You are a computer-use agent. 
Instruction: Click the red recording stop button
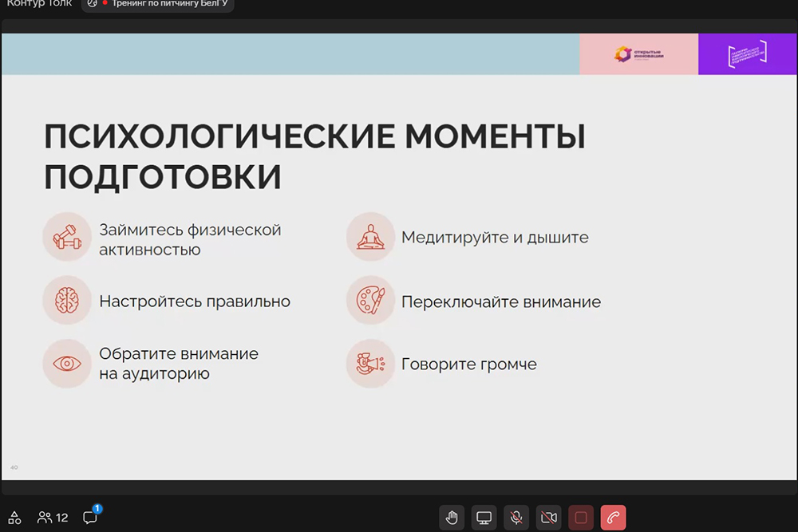point(581,518)
